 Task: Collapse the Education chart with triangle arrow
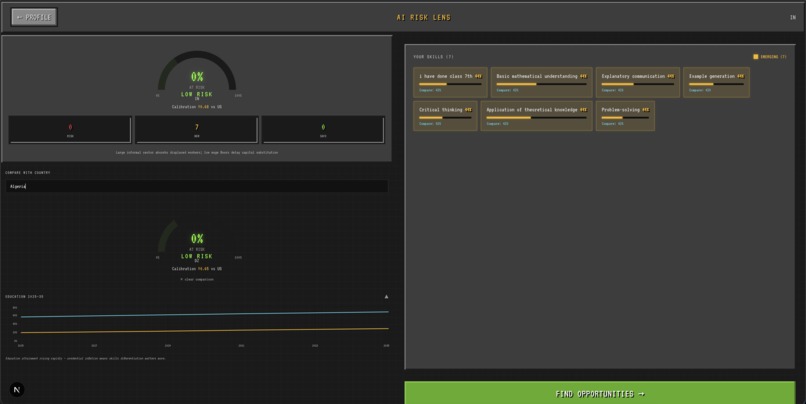(x=386, y=297)
